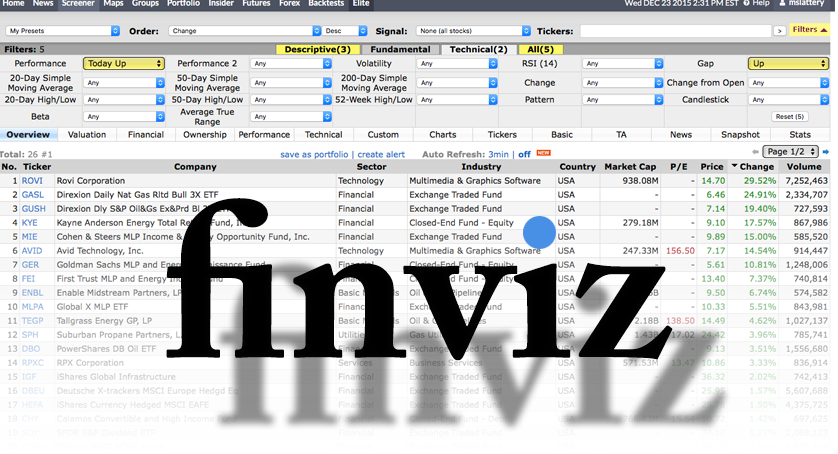Open the Volatility dropdown
Screen dimensions: 838x454
tap(457, 64)
